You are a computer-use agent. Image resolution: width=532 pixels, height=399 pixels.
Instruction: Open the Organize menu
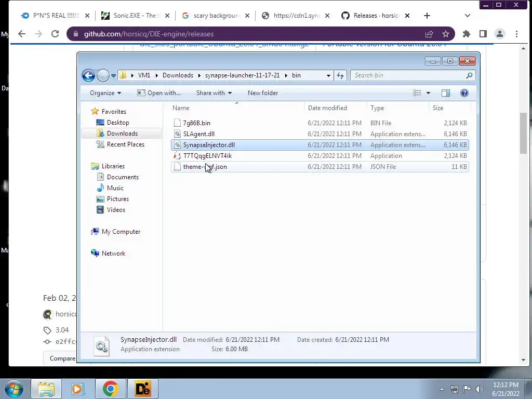[x=105, y=93]
